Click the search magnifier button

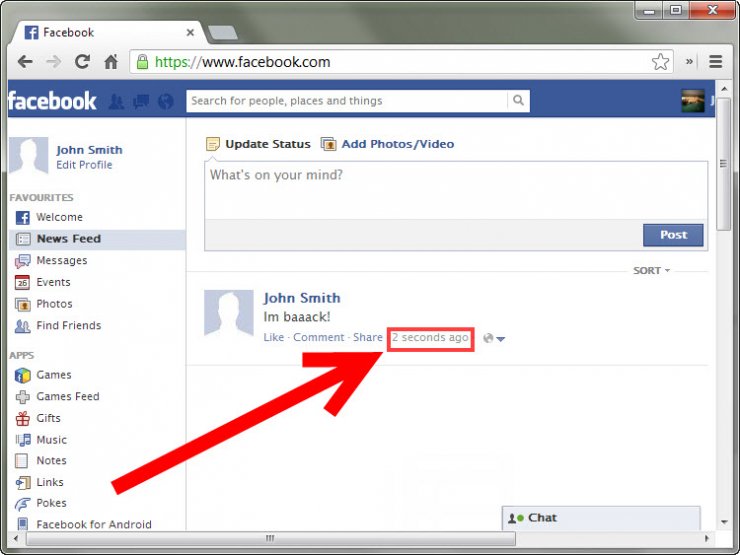click(518, 101)
